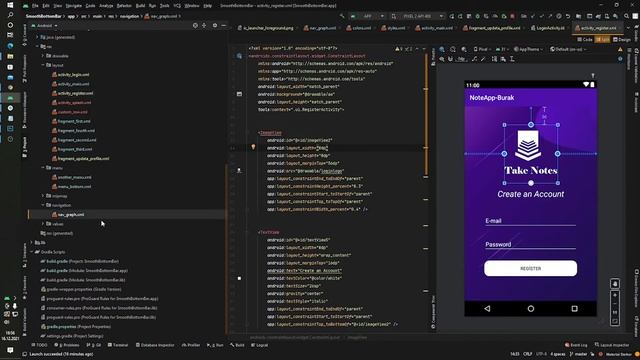Click the project tool window settings gear
The image size is (640, 360).
point(215,25)
